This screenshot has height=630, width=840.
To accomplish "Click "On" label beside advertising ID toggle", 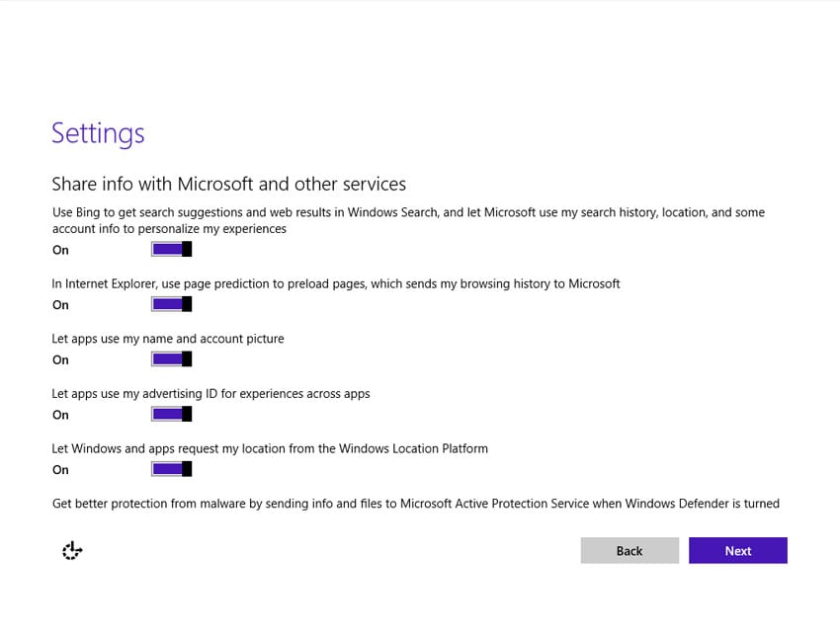I will [x=60, y=415].
